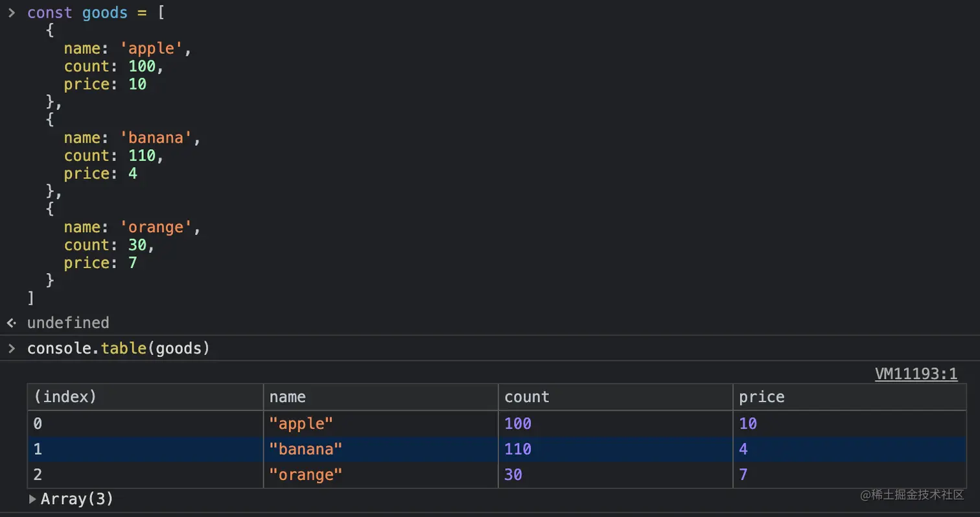Image resolution: width=980 pixels, height=517 pixels.
Task: Click the chevron beside const goods input
Action: pyautogui.click(x=11, y=12)
